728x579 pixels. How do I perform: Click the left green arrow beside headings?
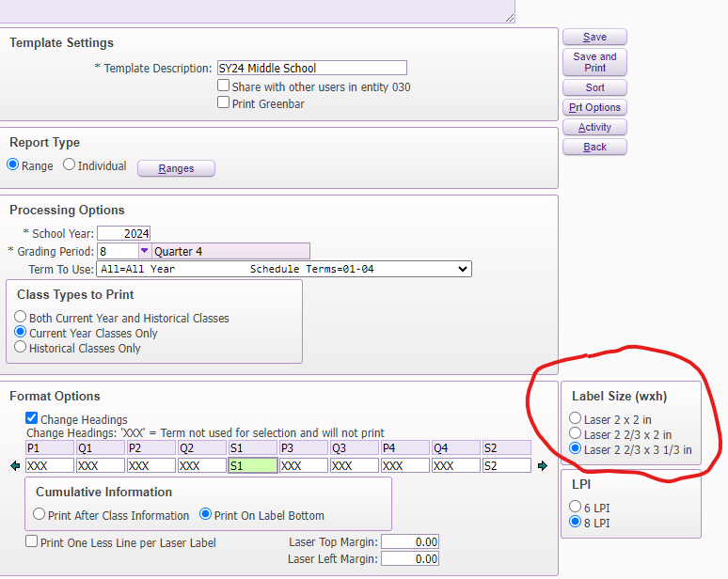click(15, 465)
